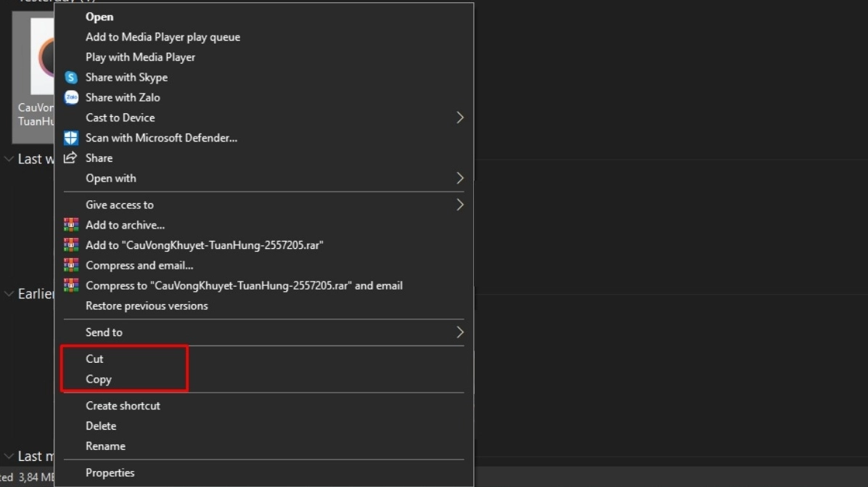Open the Open with entry

(263, 179)
